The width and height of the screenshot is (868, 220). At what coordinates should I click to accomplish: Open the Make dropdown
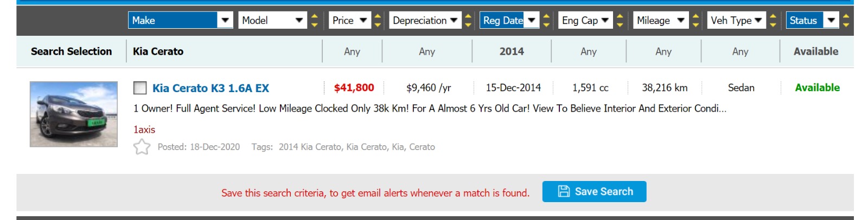[181, 21]
